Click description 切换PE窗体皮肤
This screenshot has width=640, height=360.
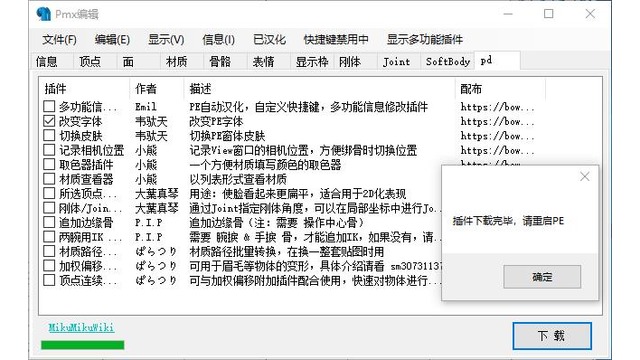(x=227, y=136)
